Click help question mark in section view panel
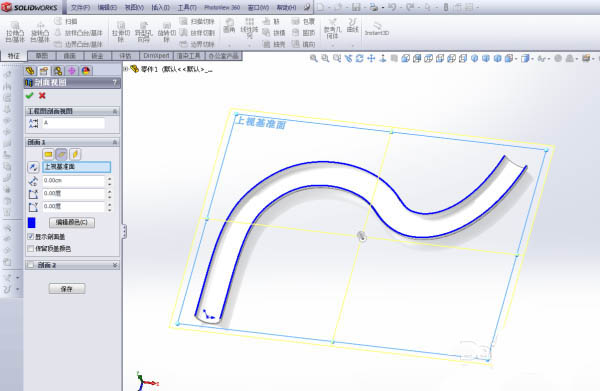Screen dimensions: 600x391 tap(114, 82)
